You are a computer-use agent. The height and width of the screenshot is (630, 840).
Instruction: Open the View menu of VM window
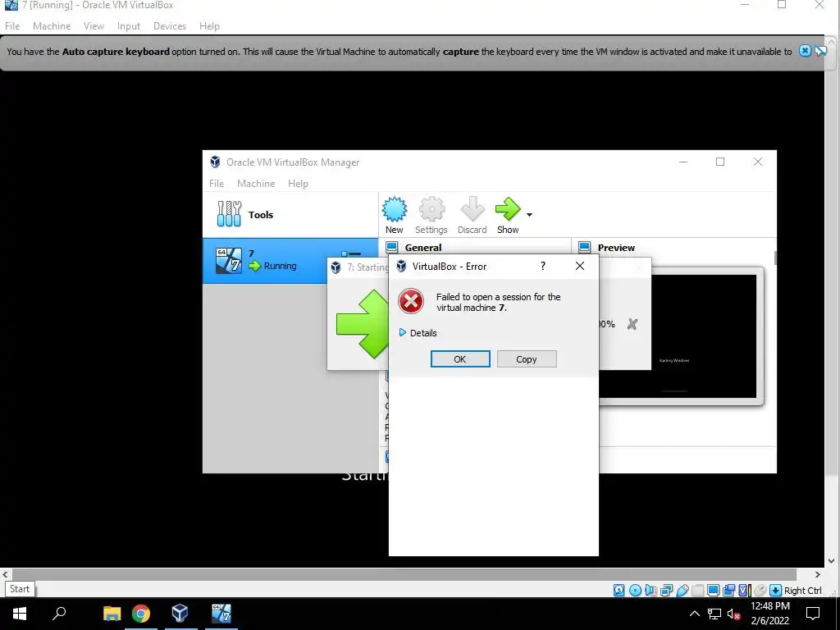[x=94, y=25]
